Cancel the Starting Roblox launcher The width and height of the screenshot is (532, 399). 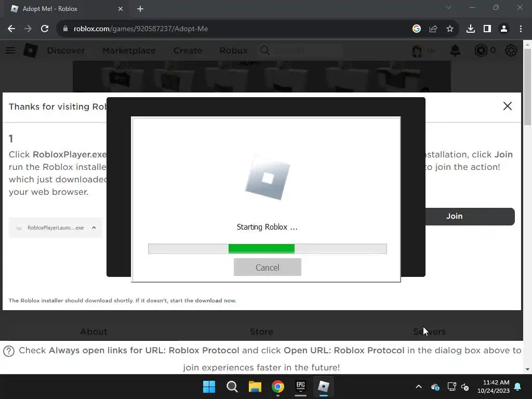(x=268, y=268)
